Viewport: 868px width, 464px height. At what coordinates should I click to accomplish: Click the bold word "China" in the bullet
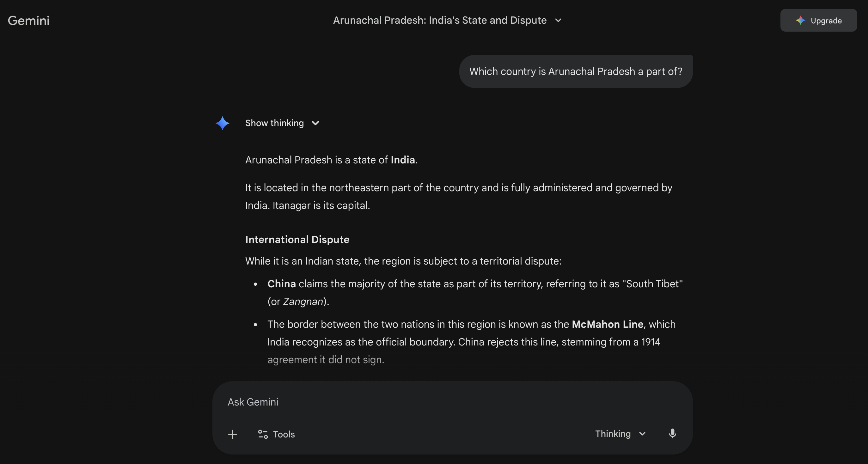[281, 284]
